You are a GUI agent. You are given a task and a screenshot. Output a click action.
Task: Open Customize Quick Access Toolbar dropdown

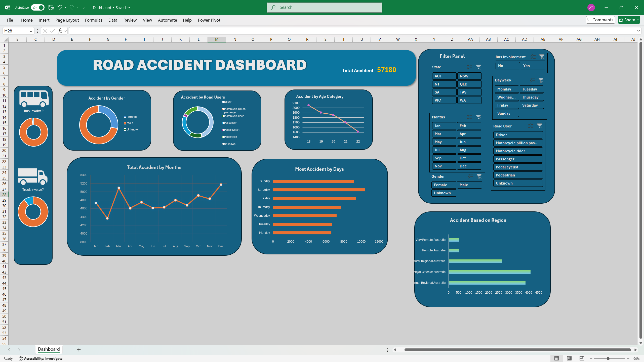coord(84,8)
